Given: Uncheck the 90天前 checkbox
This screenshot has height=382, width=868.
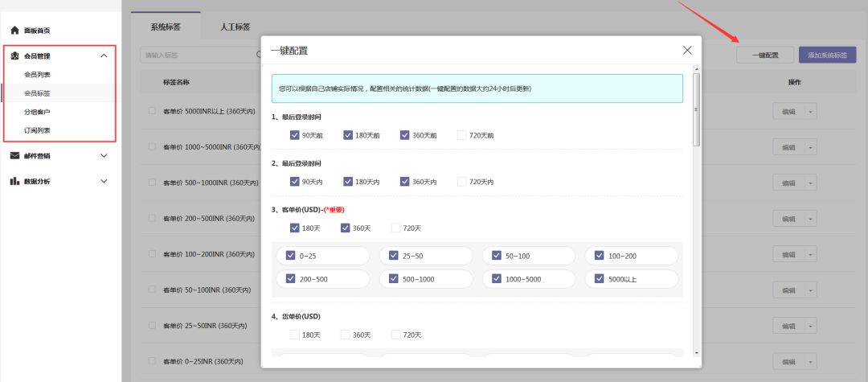Looking at the screenshot, I should tap(295, 135).
